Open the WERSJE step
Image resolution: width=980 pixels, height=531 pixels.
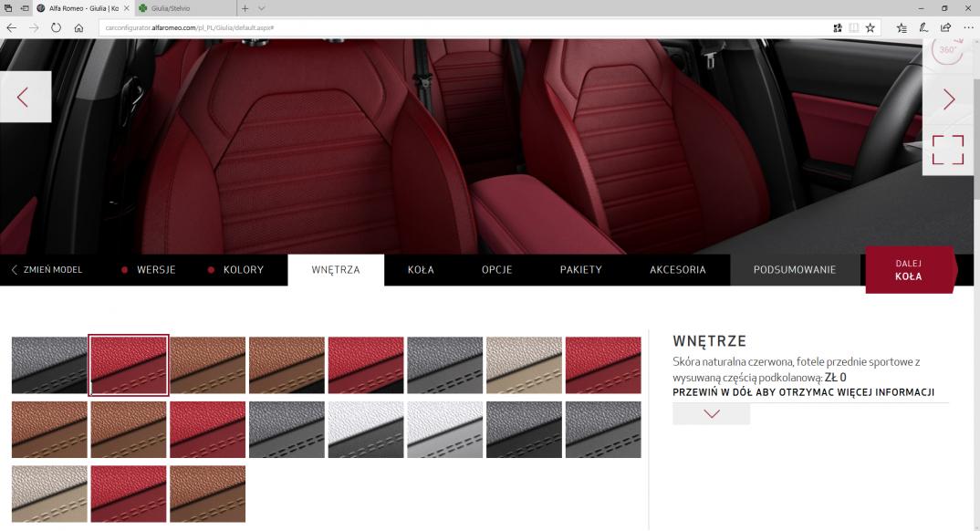pyautogui.click(x=149, y=270)
